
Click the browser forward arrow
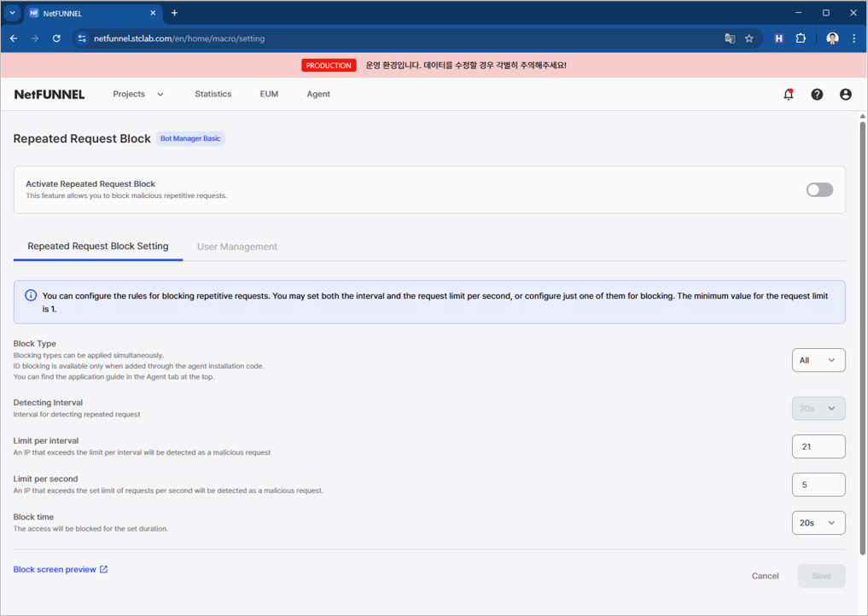click(x=35, y=38)
